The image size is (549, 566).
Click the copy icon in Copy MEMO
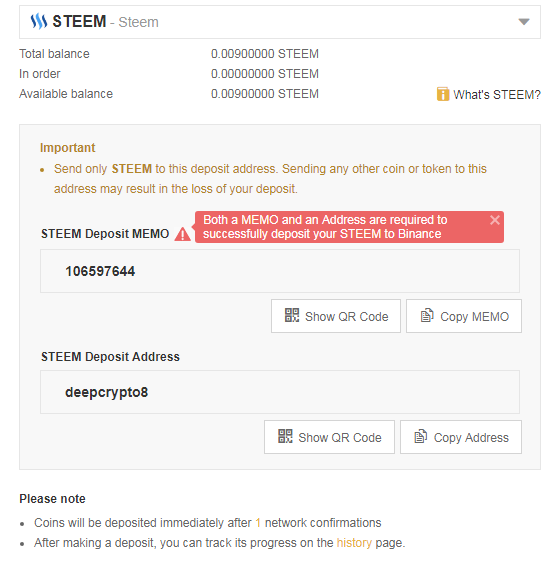427,315
